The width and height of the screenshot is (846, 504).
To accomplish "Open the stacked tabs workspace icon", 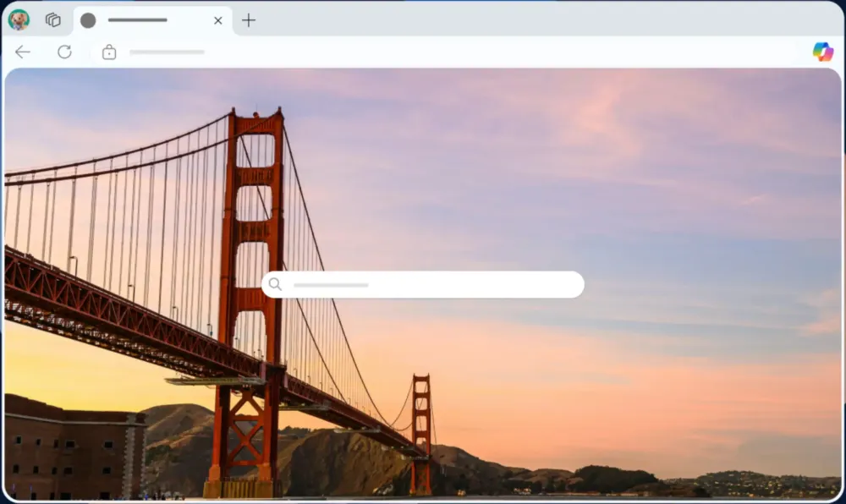I will [52, 19].
